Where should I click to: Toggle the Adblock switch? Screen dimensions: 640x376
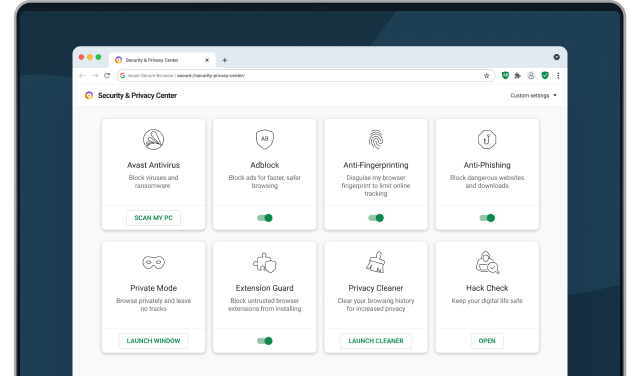pos(264,218)
